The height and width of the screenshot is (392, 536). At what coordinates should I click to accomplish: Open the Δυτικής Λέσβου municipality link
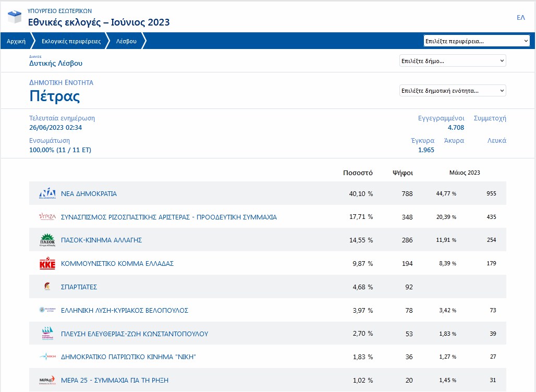pyautogui.click(x=56, y=64)
